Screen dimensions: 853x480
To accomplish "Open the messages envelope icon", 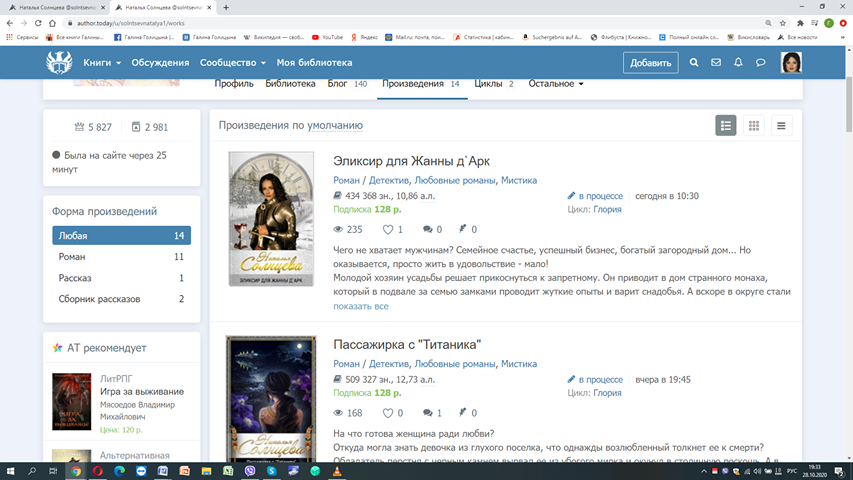I will coord(716,63).
